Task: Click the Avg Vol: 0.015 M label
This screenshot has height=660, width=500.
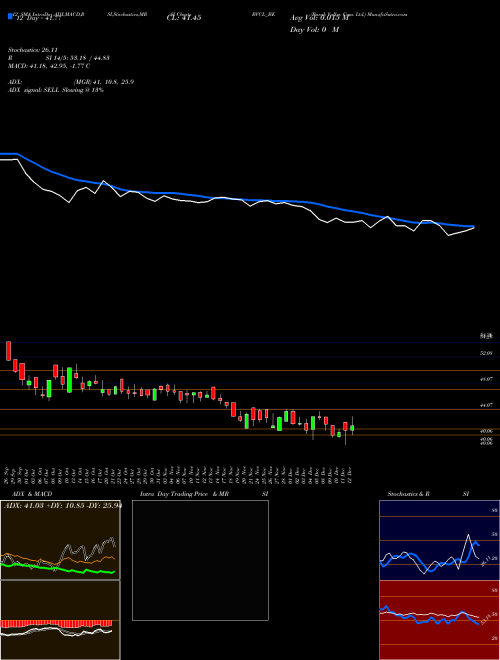Action: 319,18
